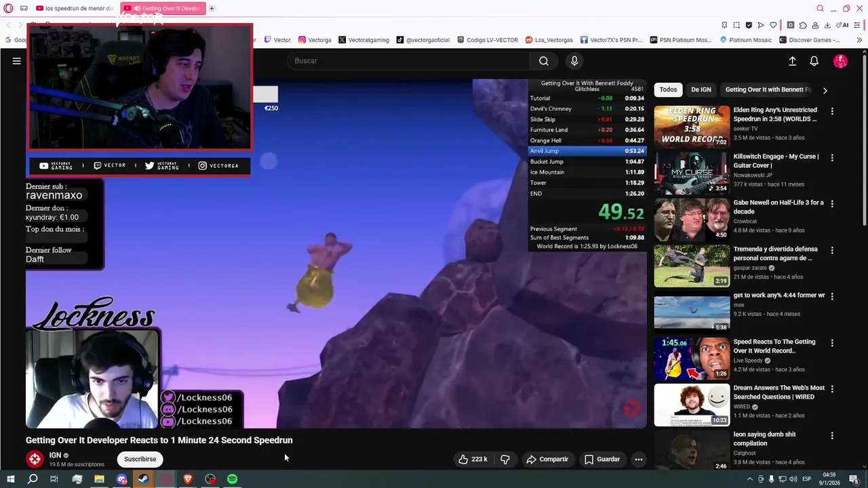Open the browser extensions puzzle icon
The width and height of the screenshot is (868, 488).
point(803,25)
